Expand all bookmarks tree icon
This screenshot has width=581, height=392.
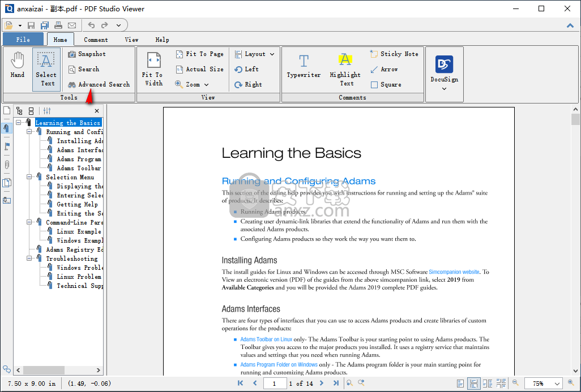[20, 111]
